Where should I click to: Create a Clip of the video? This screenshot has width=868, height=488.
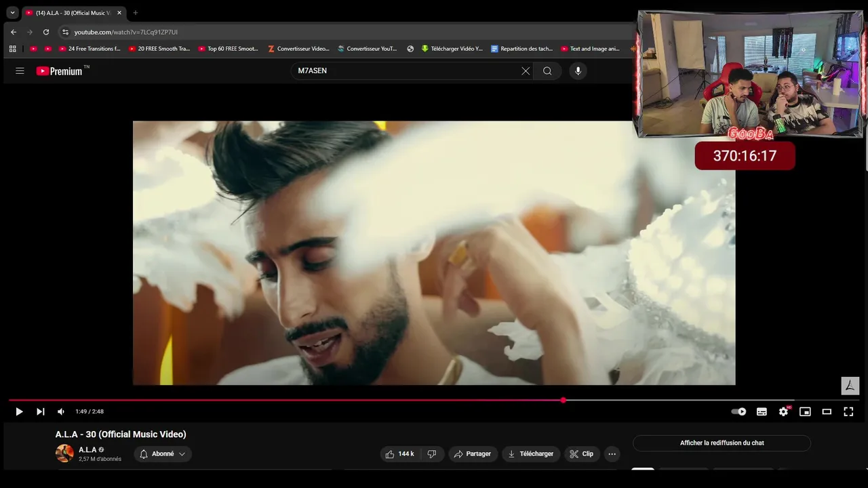pyautogui.click(x=582, y=454)
